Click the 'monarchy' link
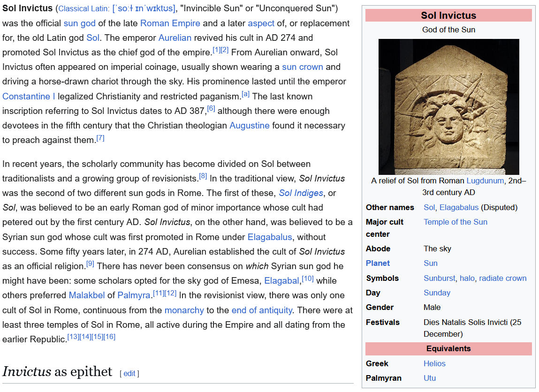This screenshot has width=539, height=392. 184,310
